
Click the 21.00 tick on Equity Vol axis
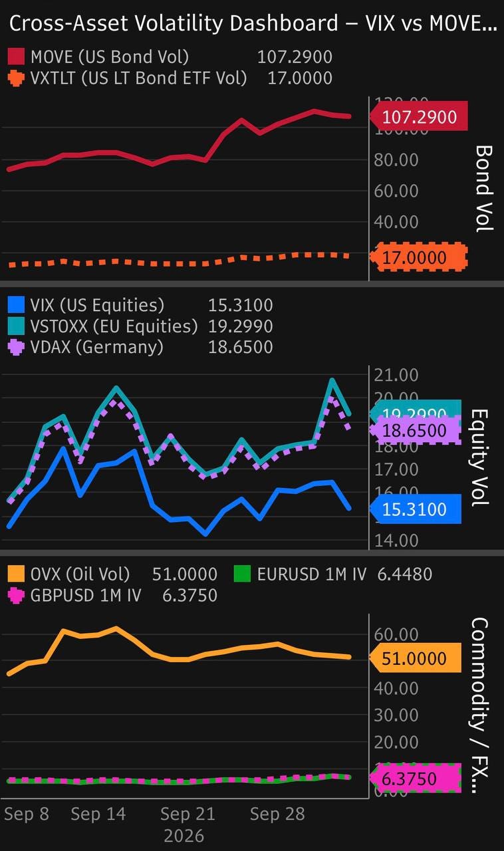[397, 376]
